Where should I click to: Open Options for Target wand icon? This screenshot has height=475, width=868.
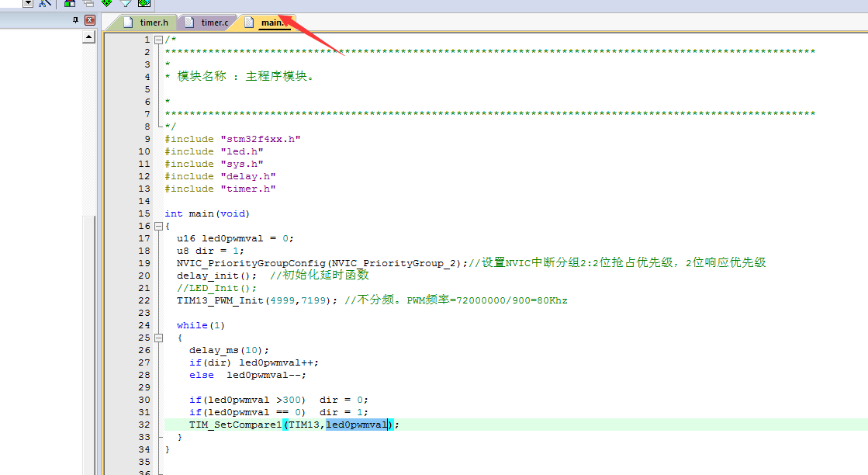tap(45, 3)
